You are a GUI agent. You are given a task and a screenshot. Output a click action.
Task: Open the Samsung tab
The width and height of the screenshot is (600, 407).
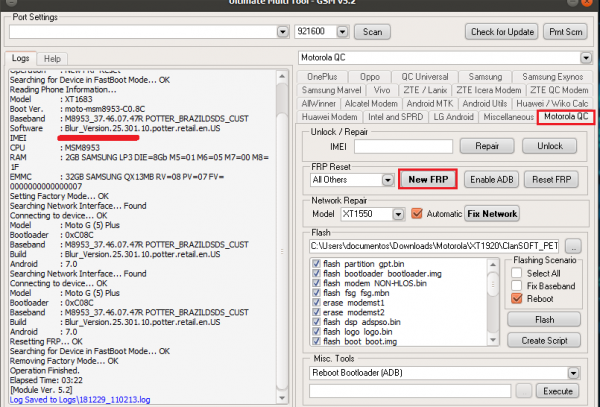pyautogui.click(x=485, y=77)
